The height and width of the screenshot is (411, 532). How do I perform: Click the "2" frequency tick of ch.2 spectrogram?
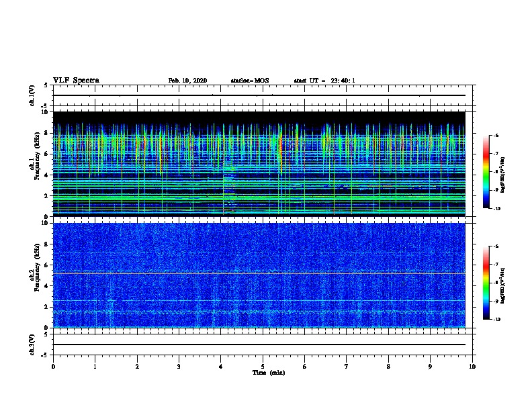click(x=47, y=307)
